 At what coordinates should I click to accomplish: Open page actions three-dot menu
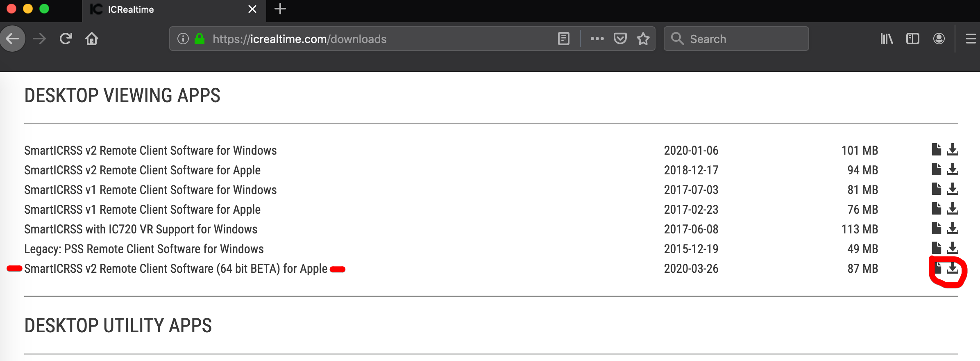(597, 39)
